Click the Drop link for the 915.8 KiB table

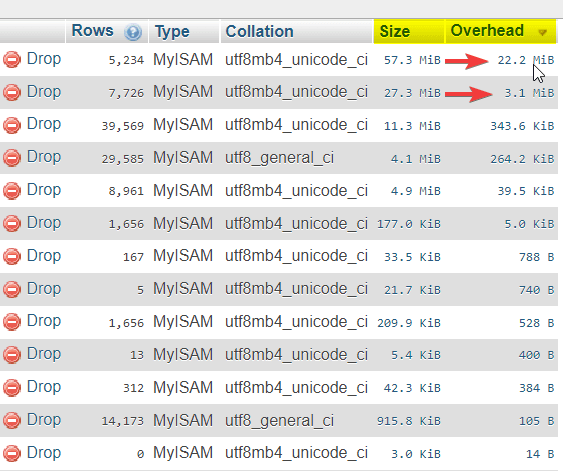click(x=44, y=420)
